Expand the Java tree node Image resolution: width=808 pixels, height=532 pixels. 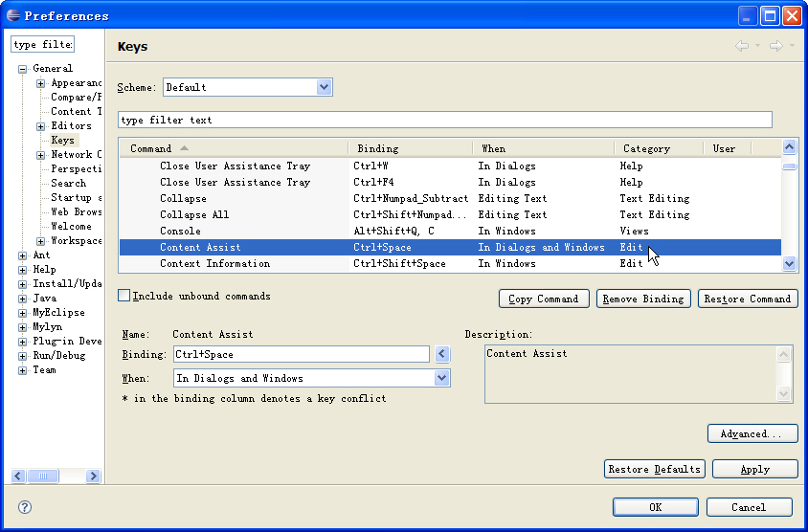[x=22, y=299]
